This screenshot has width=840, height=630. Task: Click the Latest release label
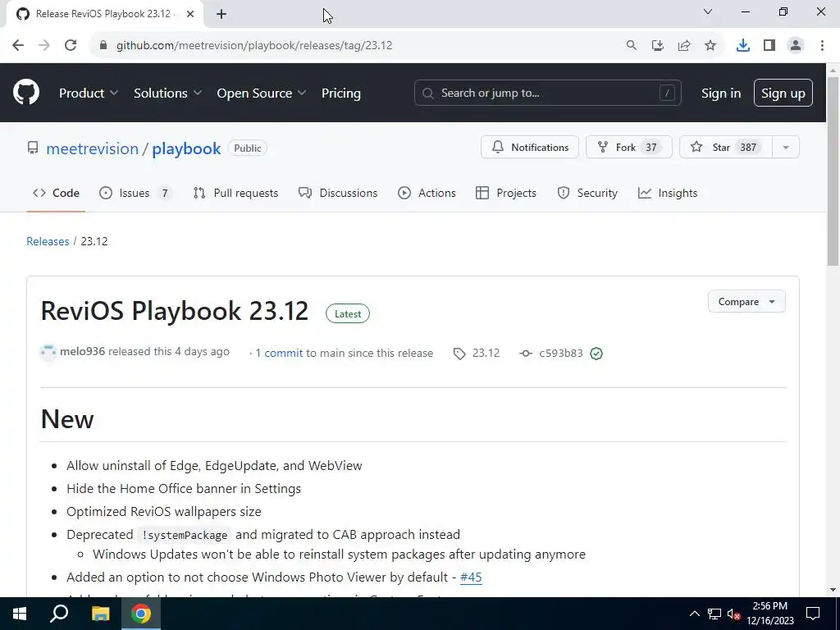[x=348, y=314]
